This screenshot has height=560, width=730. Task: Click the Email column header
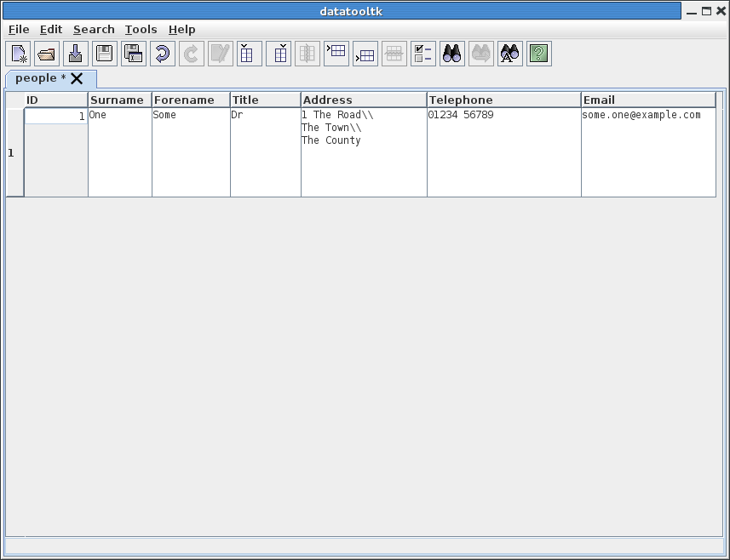click(647, 100)
